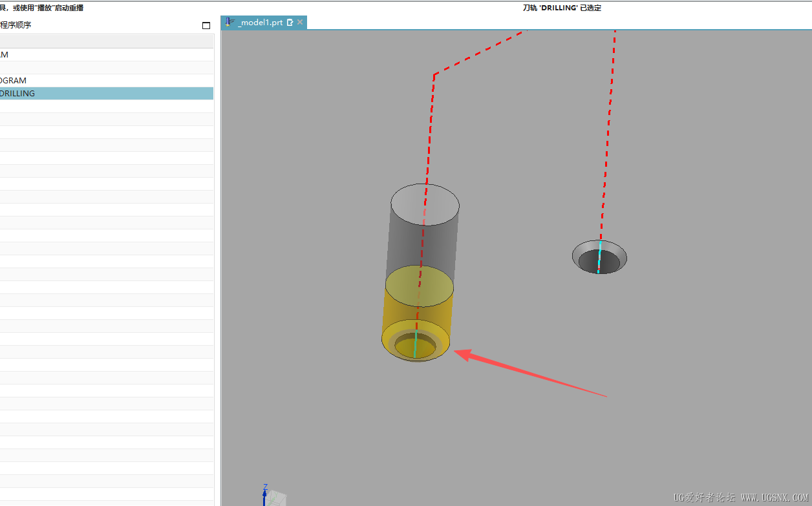Click the cyan toolpath segment in yellow cylinder
The image size is (812, 506).
pyautogui.click(x=415, y=344)
